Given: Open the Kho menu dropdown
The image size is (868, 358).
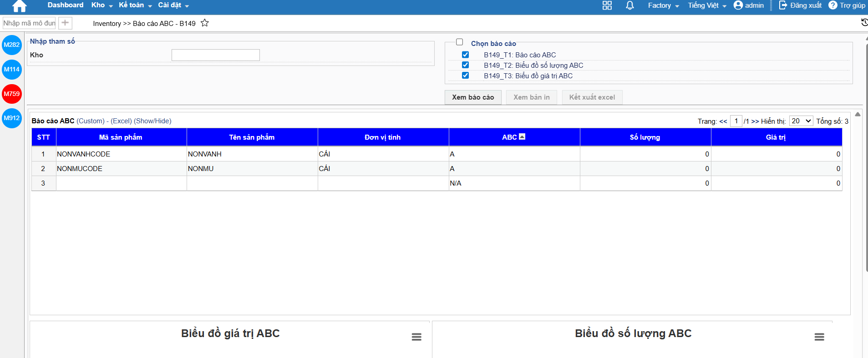Looking at the screenshot, I should coord(102,5).
